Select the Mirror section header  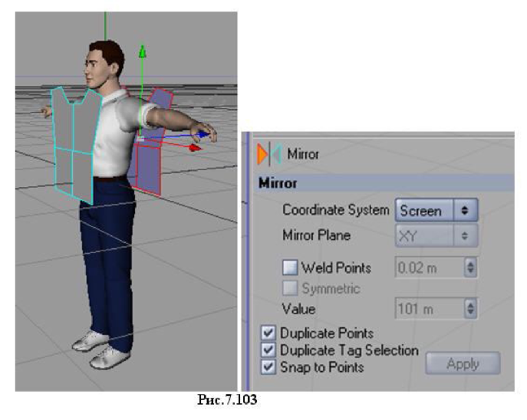[384, 183]
